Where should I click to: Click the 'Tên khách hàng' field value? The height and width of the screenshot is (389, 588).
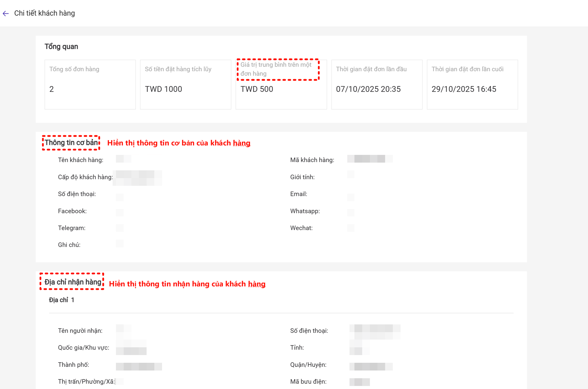[123, 159]
